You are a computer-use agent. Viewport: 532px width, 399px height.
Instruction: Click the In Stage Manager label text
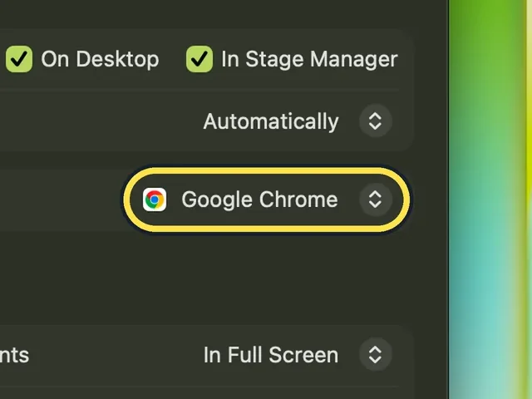[309, 59]
